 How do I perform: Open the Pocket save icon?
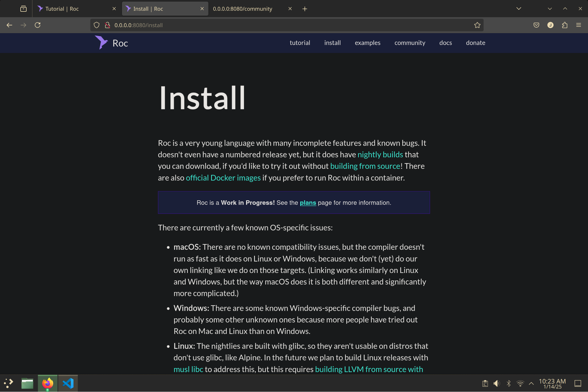pos(536,25)
